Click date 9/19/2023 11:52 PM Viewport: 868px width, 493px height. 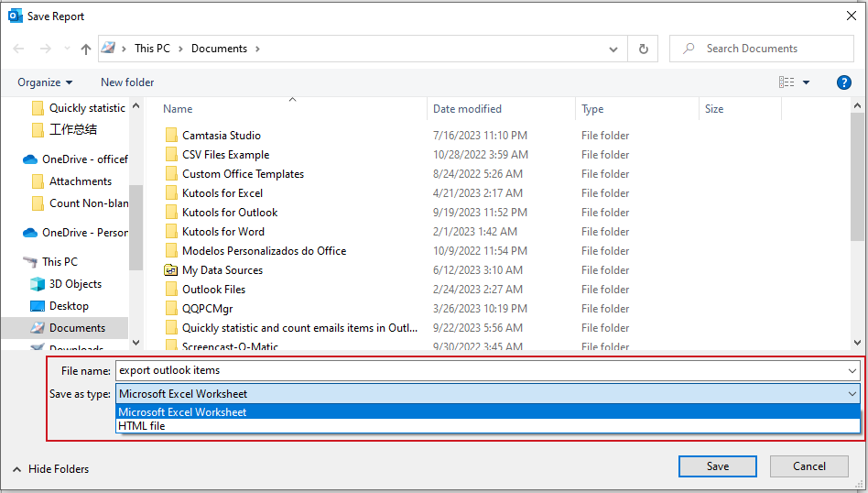coord(480,213)
